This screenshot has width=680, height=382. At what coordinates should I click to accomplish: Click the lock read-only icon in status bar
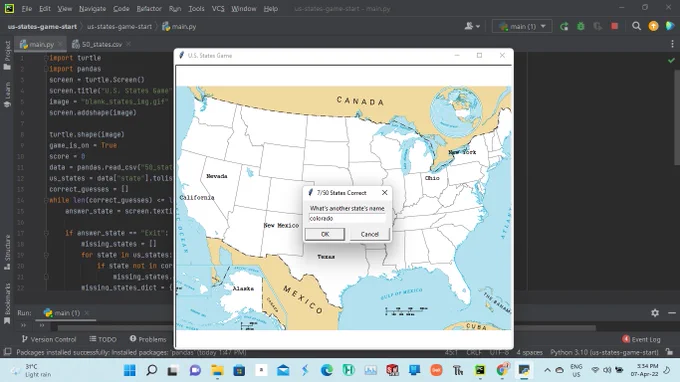[670, 352]
